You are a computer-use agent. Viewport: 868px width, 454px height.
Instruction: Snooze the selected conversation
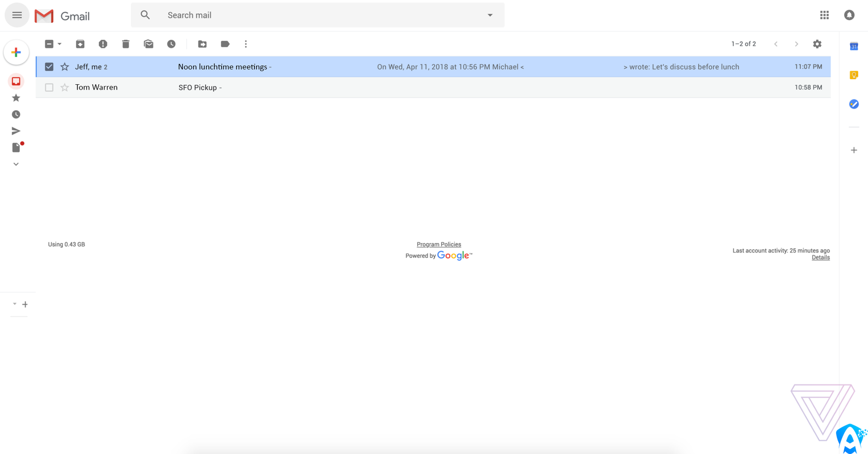[x=171, y=44]
